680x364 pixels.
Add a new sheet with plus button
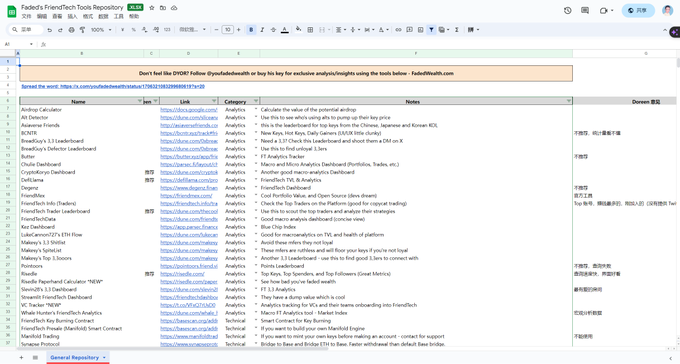(21, 357)
